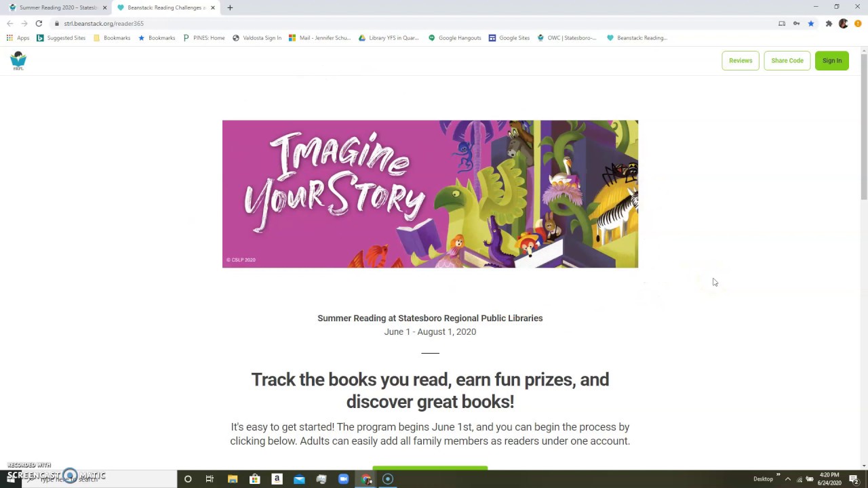Click the Chrome icon in the taskbar
The width and height of the screenshot is (868, 488).
(x=366, y=479)
